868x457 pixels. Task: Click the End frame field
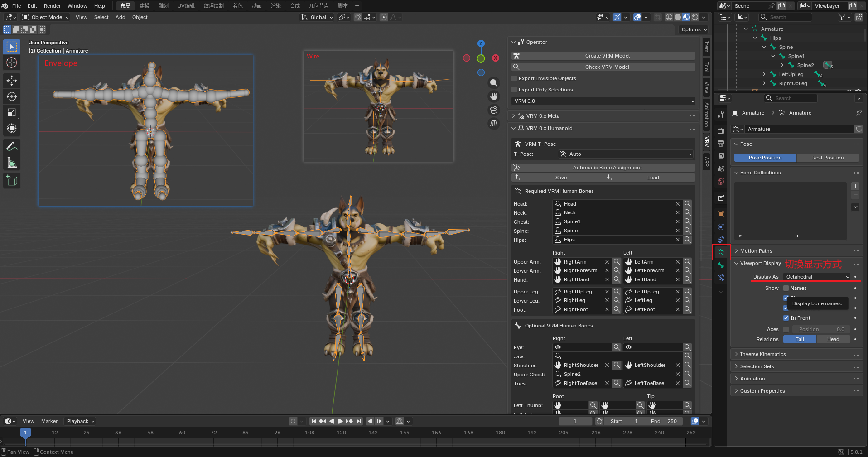(x=665, y=421)
